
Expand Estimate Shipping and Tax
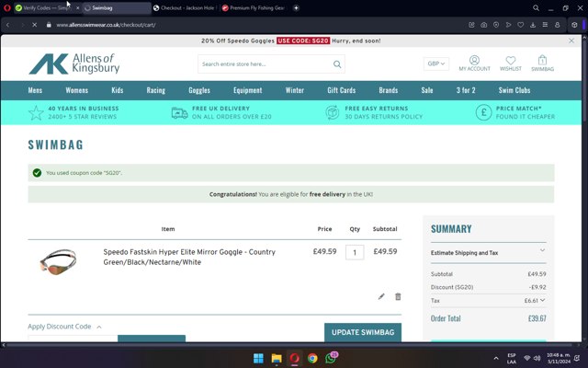pyautogui.click(x=488, y=253)
